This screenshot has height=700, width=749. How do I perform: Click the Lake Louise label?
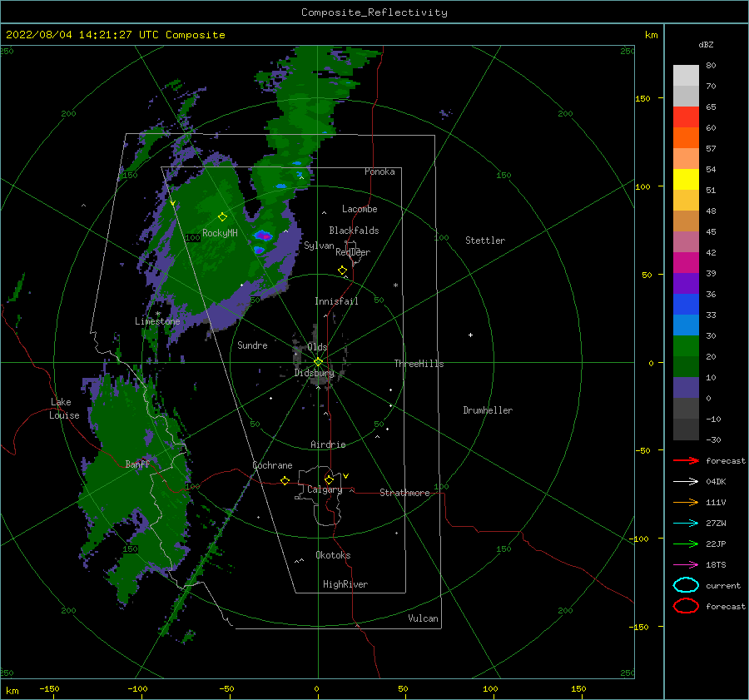(x=64, y=409)
